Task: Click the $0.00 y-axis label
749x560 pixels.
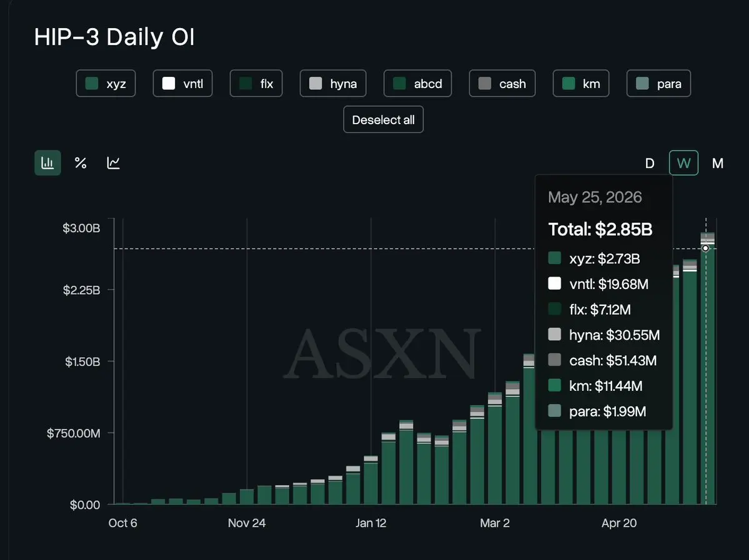Action: coord(85,505)
